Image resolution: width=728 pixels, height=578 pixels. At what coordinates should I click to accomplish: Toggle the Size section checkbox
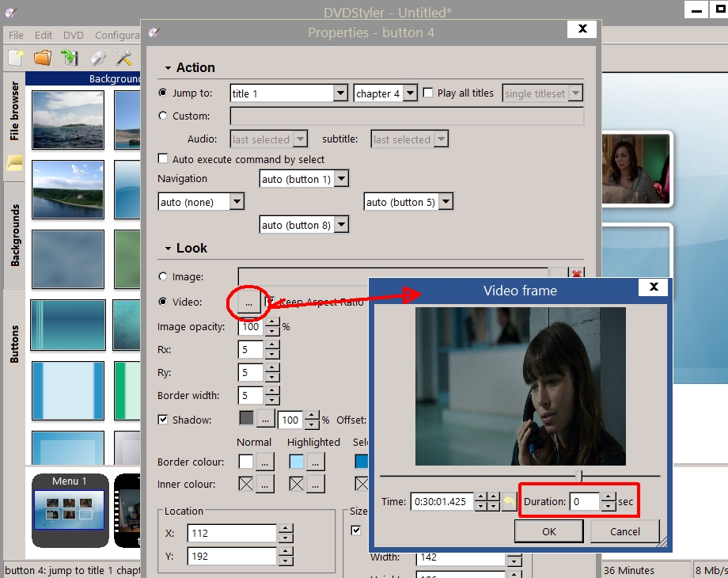click(356, 530)
